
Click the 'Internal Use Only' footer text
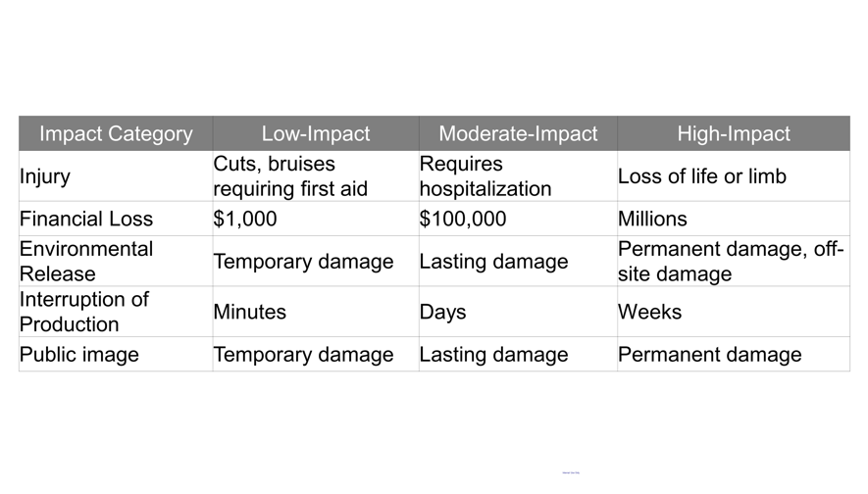(571, 473)
